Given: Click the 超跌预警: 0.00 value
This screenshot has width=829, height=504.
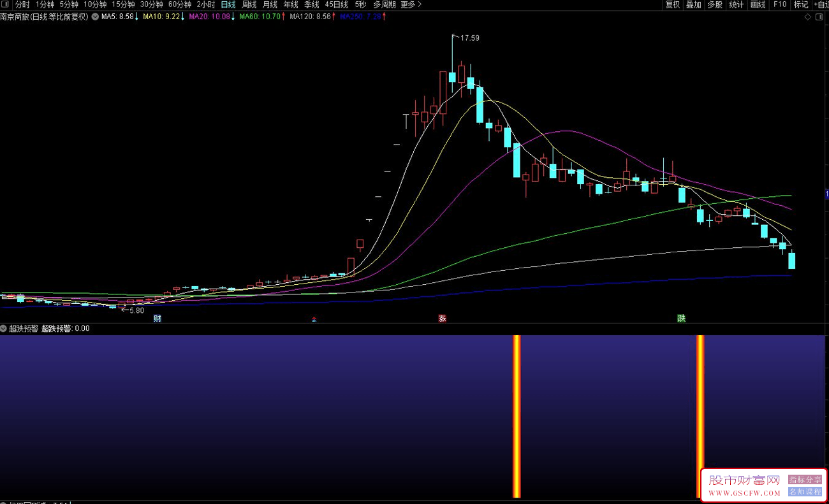Looking at the screenshot, I should (66, 329).
